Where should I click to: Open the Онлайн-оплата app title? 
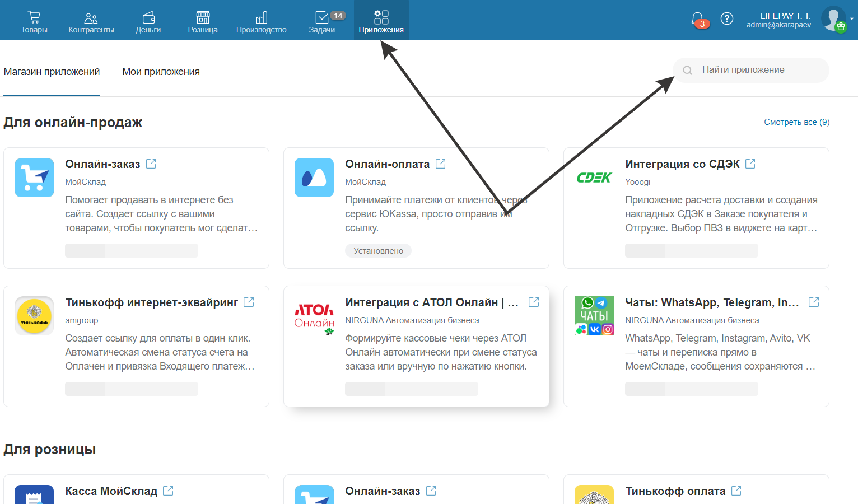pos(387,164)
